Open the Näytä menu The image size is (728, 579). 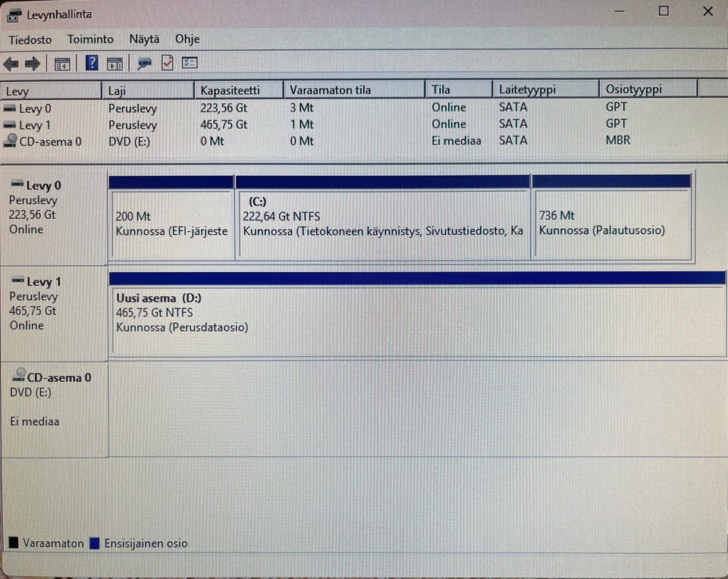144,39
